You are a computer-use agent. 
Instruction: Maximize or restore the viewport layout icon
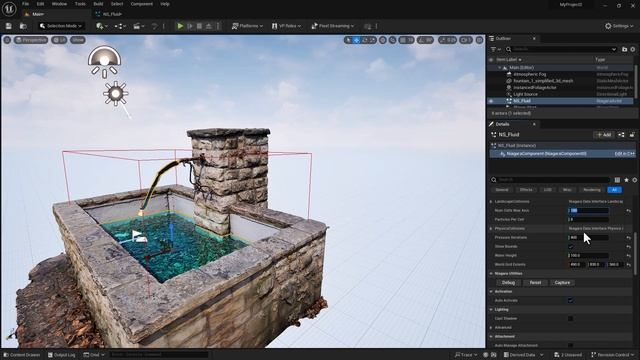click(x=480, y=40)
